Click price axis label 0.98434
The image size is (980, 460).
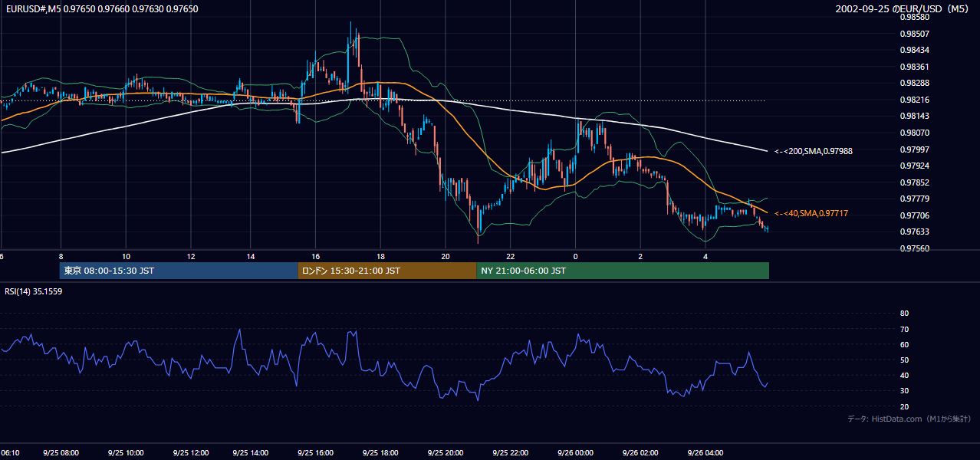click(x=915, y=50)
